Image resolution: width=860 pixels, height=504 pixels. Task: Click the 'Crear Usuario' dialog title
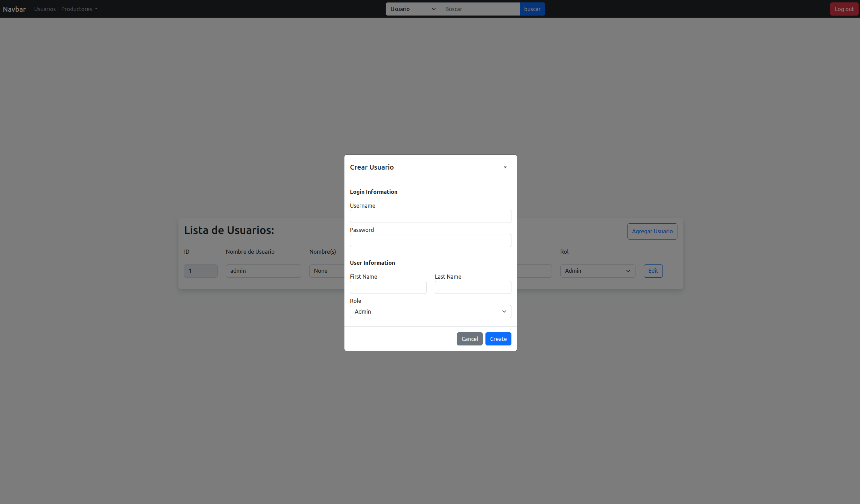[x=372, y=167]
